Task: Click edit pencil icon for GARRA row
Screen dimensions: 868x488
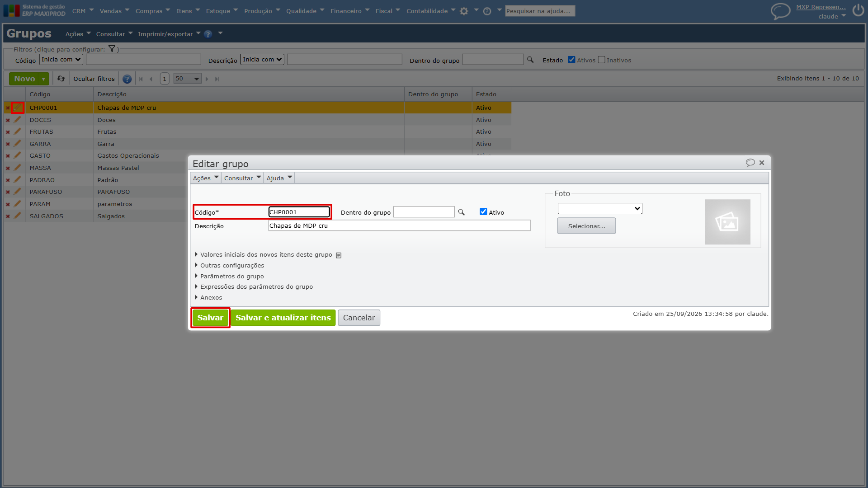Action: (17, 144)
